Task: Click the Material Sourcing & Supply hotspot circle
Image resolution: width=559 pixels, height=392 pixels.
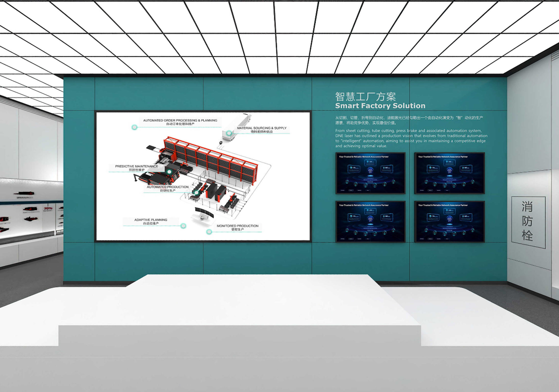Action: pyautogui.click(x=229, y=133)
